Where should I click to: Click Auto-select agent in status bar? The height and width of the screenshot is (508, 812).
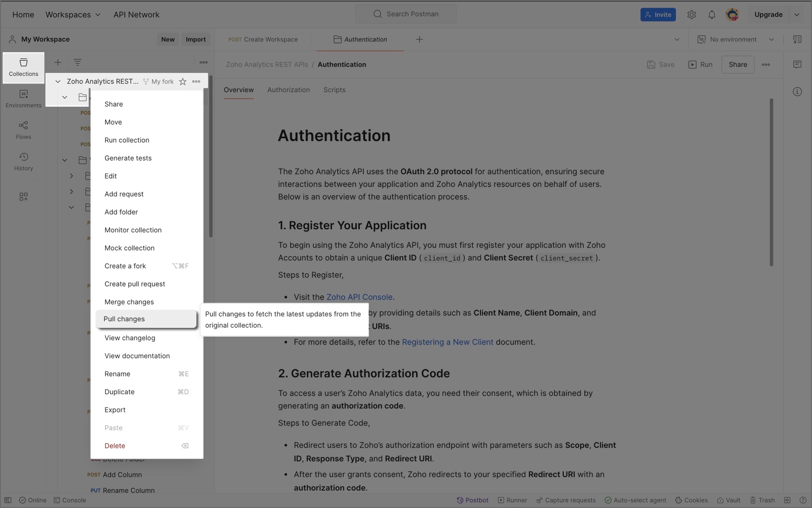pyautogui.click(x=635, y=500)
